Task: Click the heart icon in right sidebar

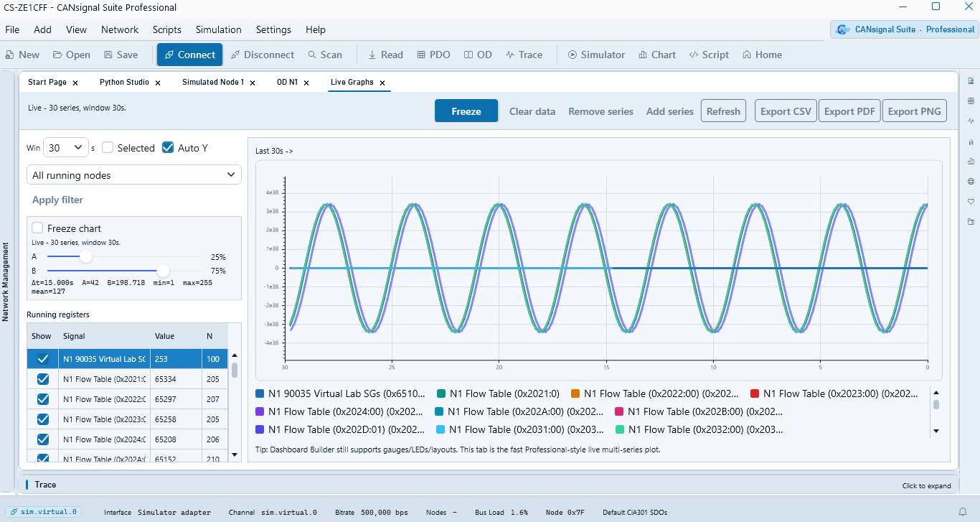Action: point(971,201)
